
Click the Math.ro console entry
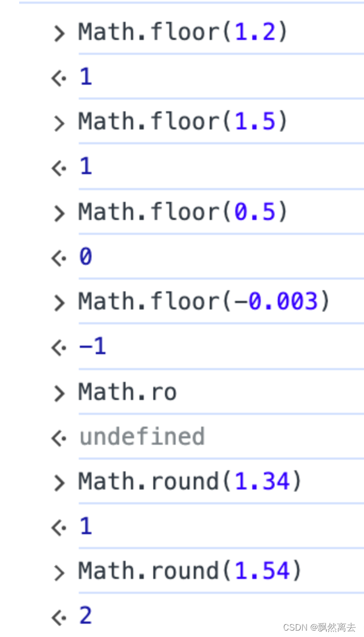pos(127,392)
